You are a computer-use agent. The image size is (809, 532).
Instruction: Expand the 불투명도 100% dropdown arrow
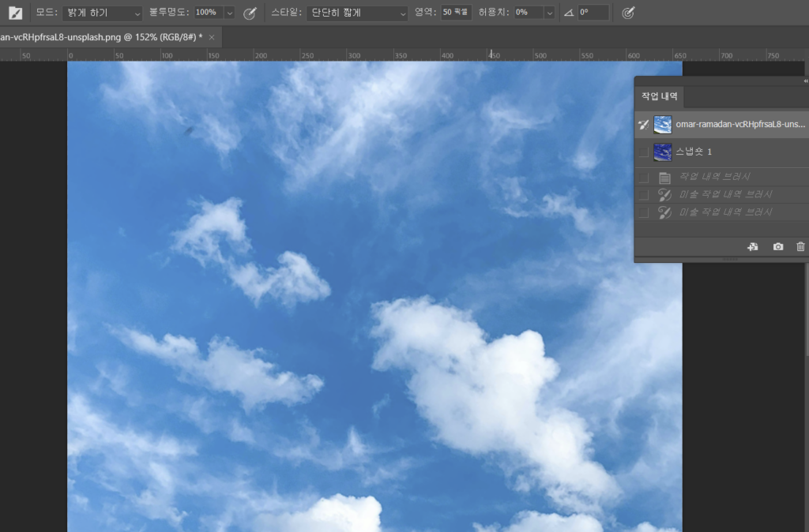(x=229, y=13)
